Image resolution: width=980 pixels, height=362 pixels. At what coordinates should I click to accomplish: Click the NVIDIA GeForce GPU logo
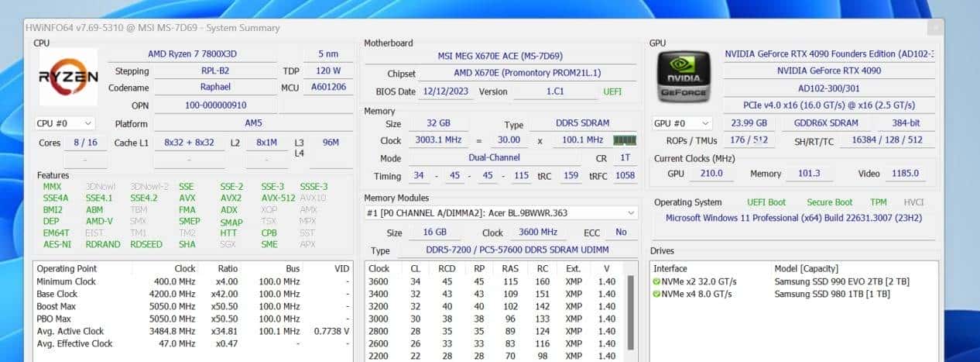[684, 77]
